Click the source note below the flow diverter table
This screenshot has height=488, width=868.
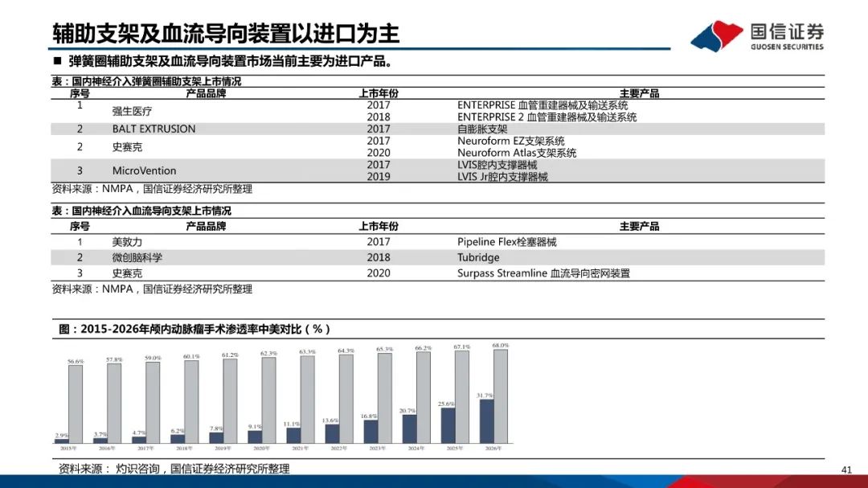coord(152,289)
